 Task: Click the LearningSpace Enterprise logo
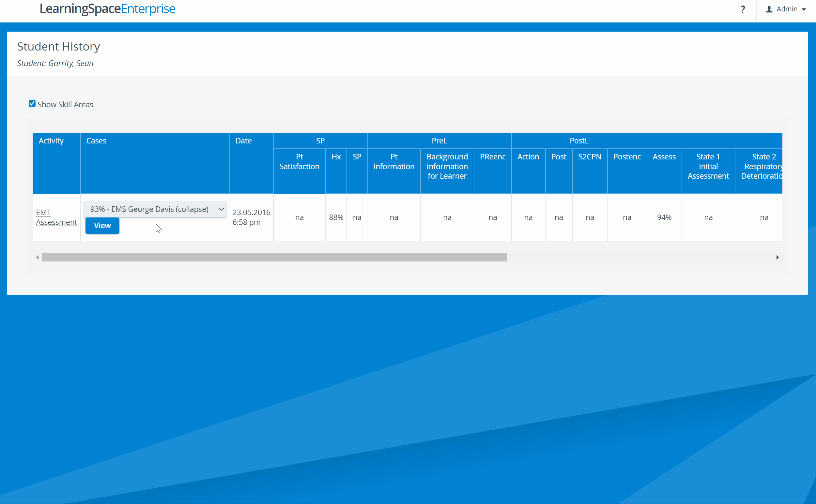107,9
